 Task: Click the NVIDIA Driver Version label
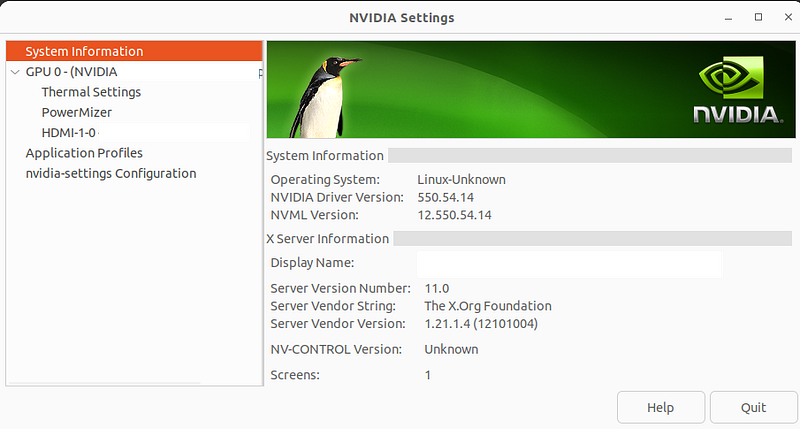[337, 197]
